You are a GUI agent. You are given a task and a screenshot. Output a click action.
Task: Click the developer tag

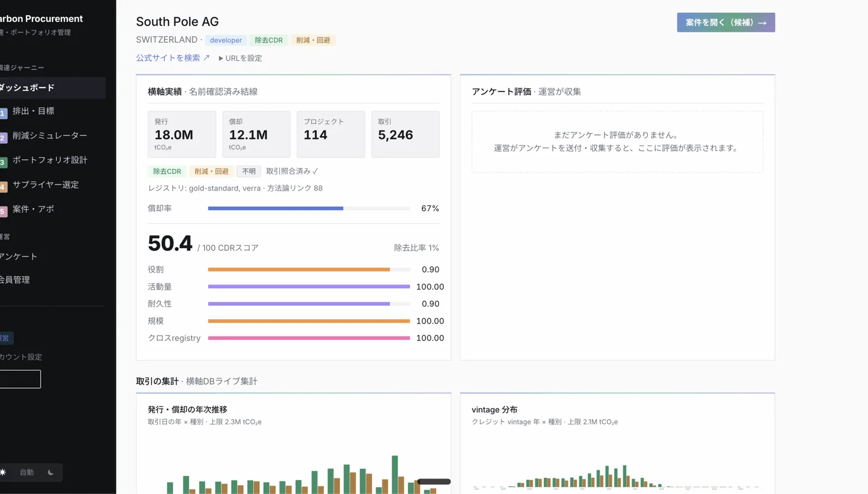click(226, 40)
